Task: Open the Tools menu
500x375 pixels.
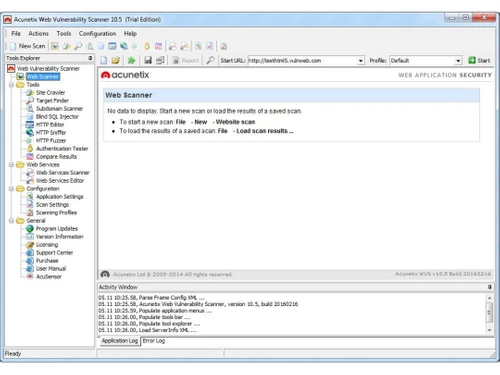Action: 64,33
